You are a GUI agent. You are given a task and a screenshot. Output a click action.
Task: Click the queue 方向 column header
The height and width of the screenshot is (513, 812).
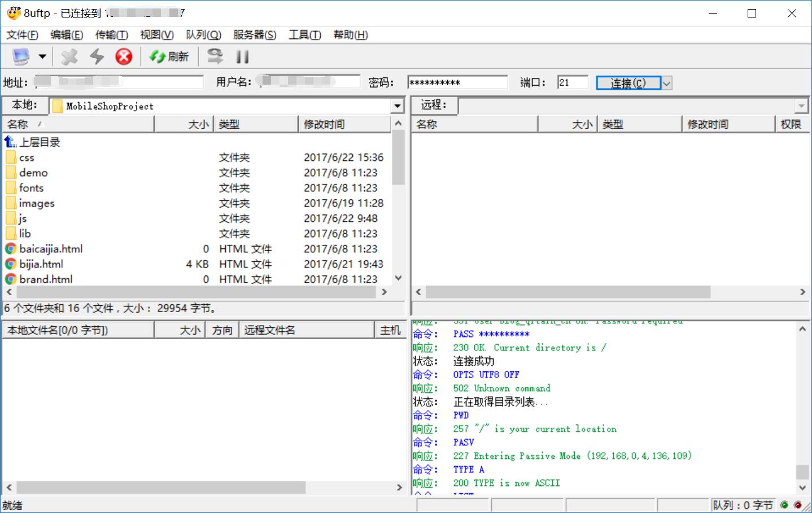[x=222, y=330]
